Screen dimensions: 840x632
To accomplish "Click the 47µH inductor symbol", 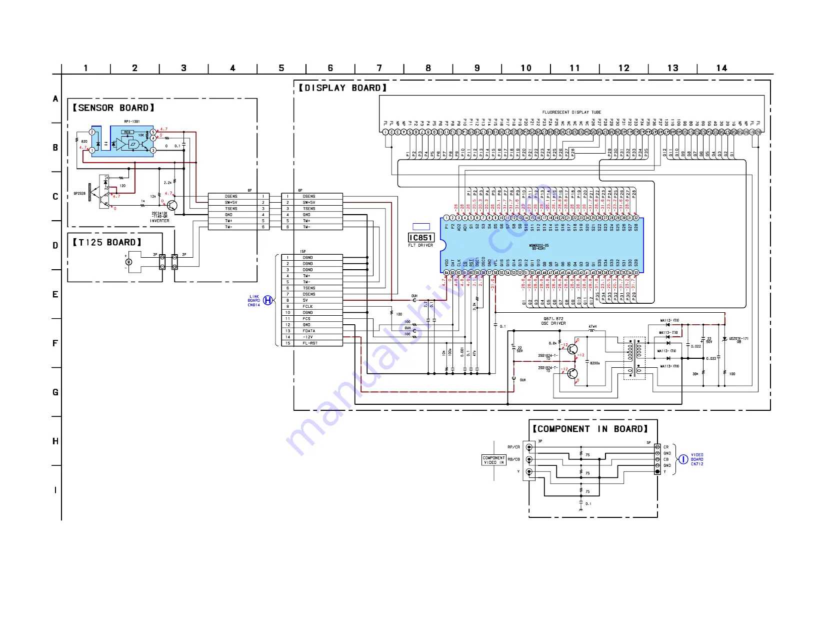I will tap(592, 330).
